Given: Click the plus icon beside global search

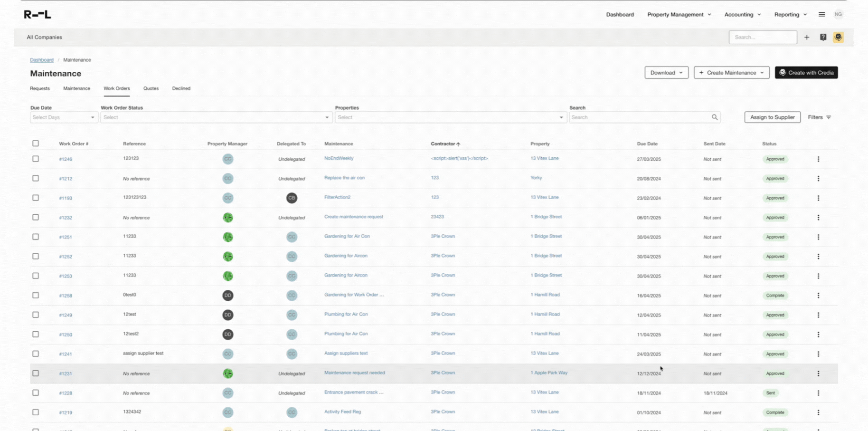Looking at the screenshot, I should tap(807, 37).
